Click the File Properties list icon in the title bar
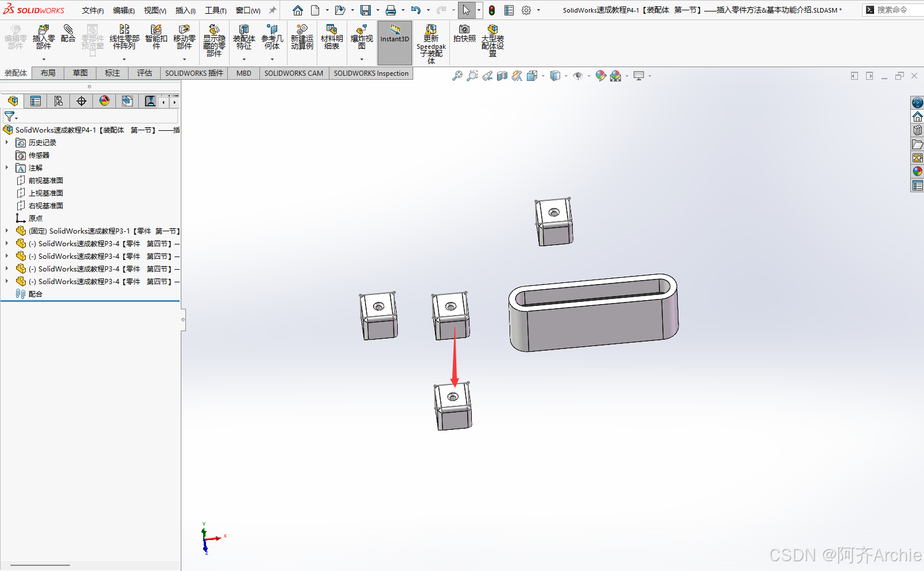This screenshot has height=571, width=924. [509, 10]
